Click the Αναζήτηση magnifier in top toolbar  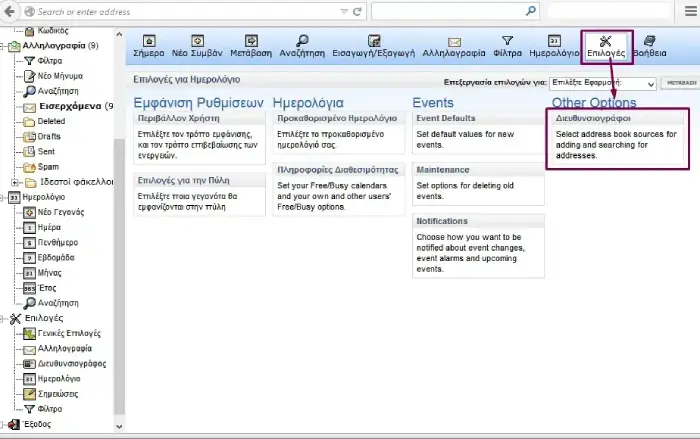[302, 41]
